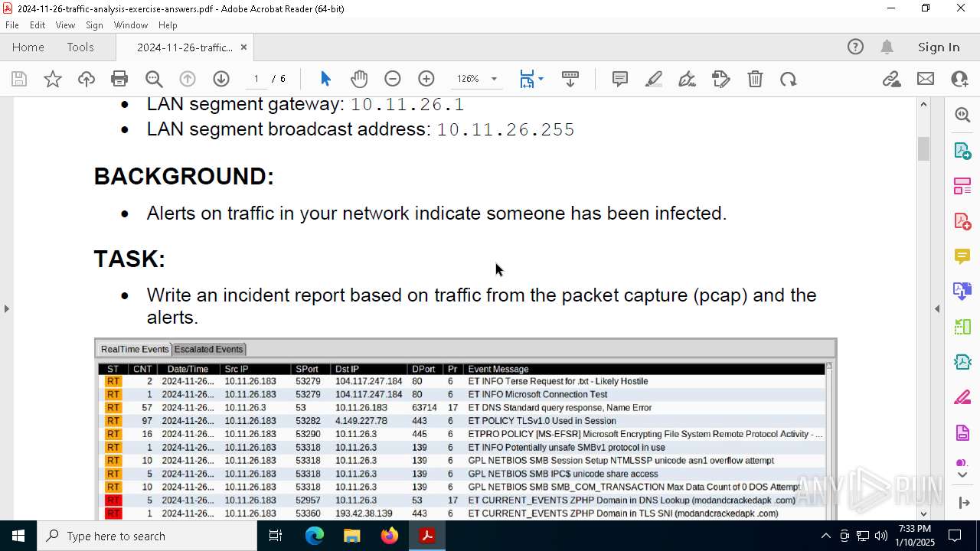Image resolution: width=980 pixels, height=551 pixels.
Task: Rotate the view with the circular arrow icon
Action: click(x=789, y=79)
